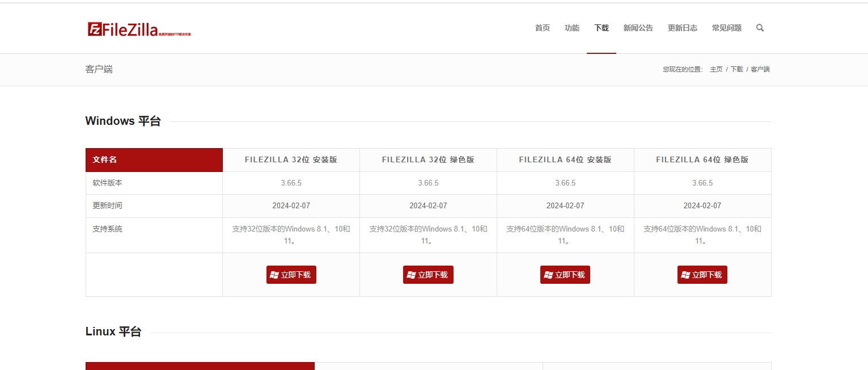
Task: Download FileZilla 64位 绿色版
Action: tap(702, 275)
